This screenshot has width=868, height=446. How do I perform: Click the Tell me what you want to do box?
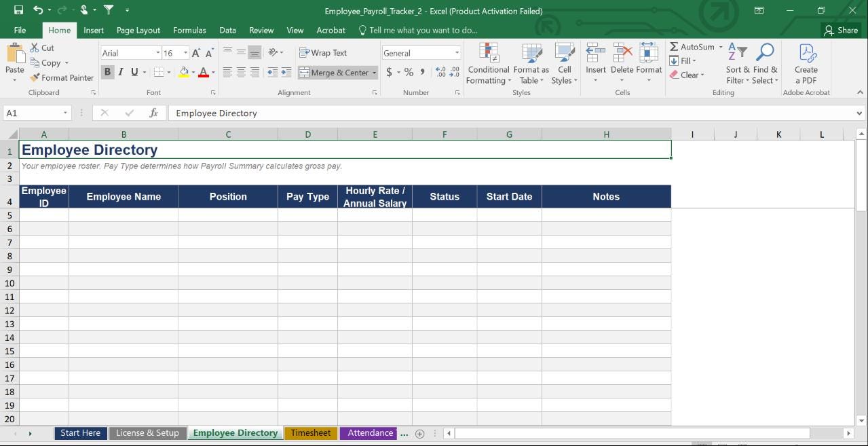418,30
